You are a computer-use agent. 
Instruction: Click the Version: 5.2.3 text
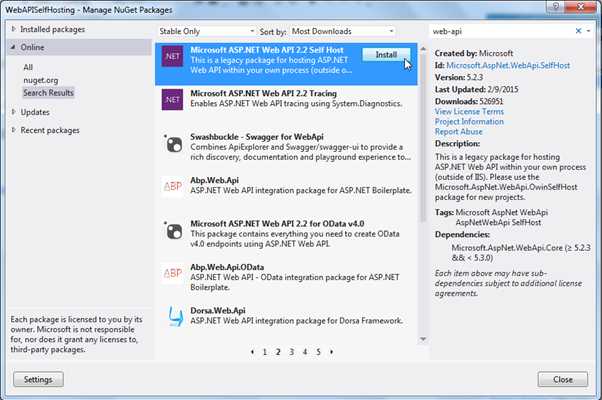[459, 77]
